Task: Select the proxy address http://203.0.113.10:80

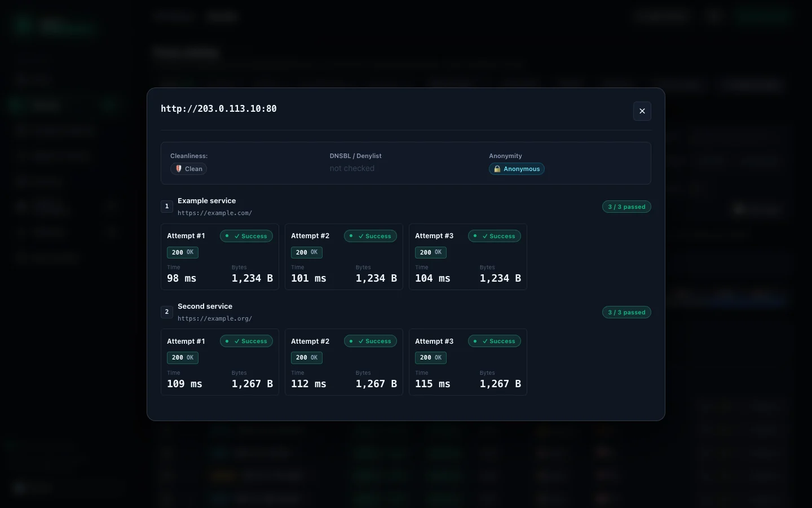Action: tap(219, 109)
